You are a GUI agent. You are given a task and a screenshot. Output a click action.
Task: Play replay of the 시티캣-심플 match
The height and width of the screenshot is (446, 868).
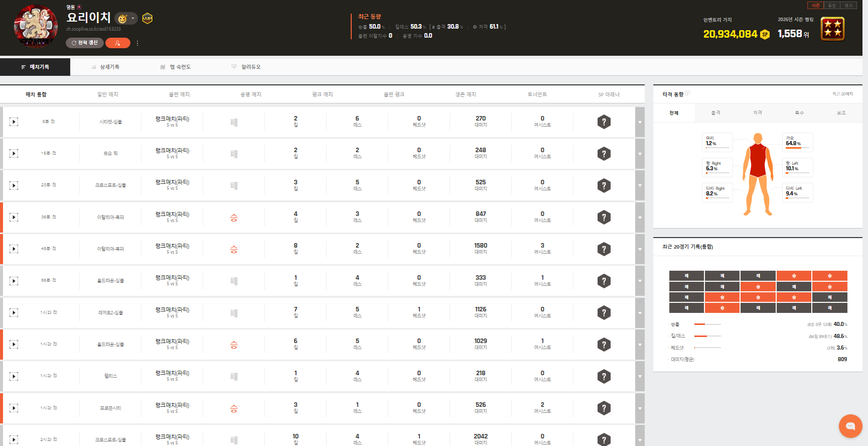coord(14,122)
